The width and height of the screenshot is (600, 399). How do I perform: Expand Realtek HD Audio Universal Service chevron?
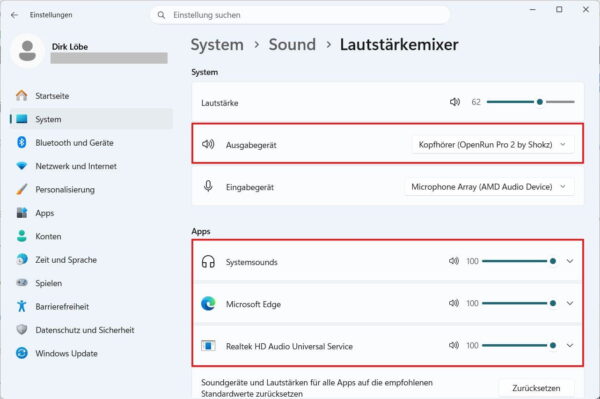tap(570, 345)
